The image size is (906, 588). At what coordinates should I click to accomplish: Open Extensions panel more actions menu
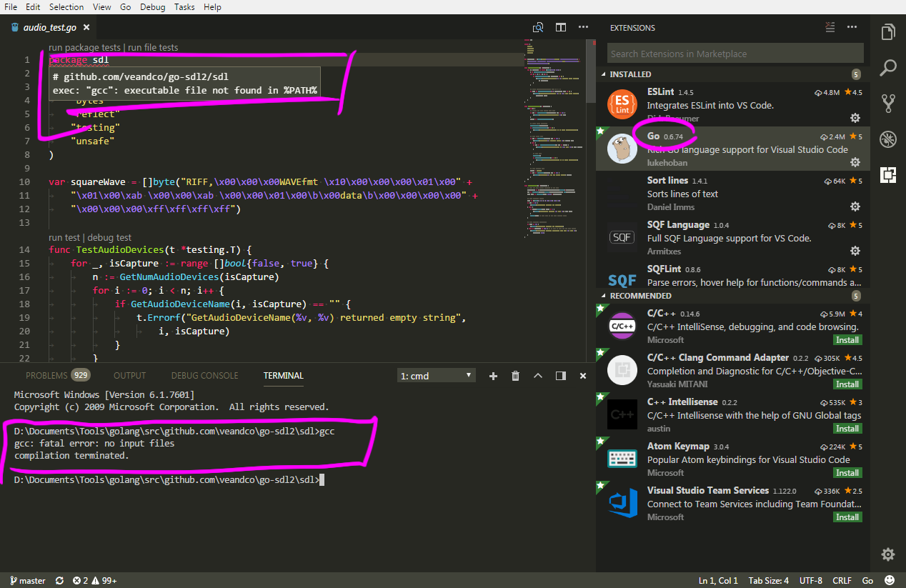point(852,27)
